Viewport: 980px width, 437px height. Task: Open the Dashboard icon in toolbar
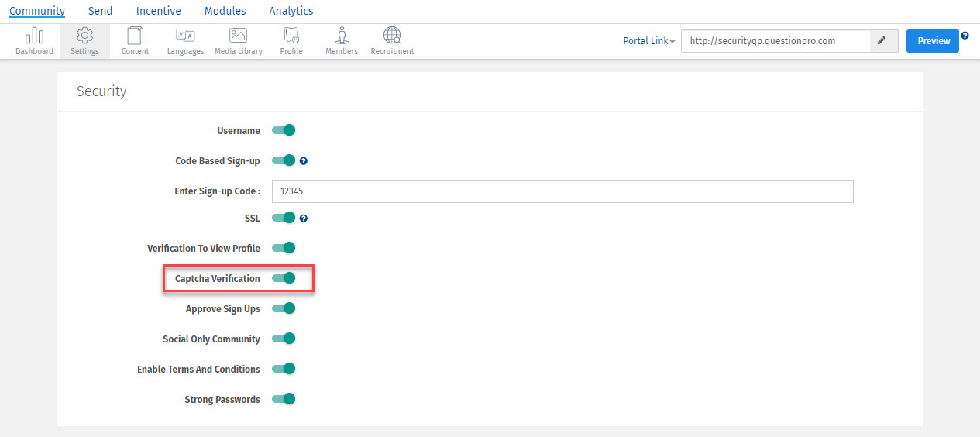pyautogui.click(x=34, y=36)
